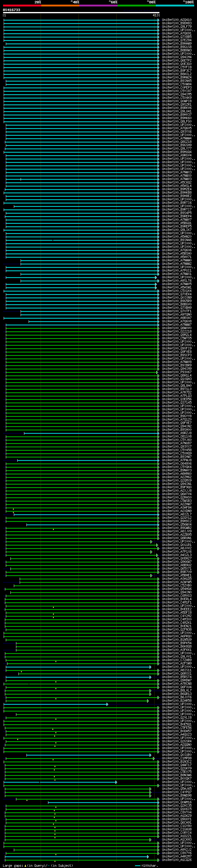This screenshot has width=197, height=868.
Task: Click the UniRef100_Q37145 label
Action: point(177,403)
